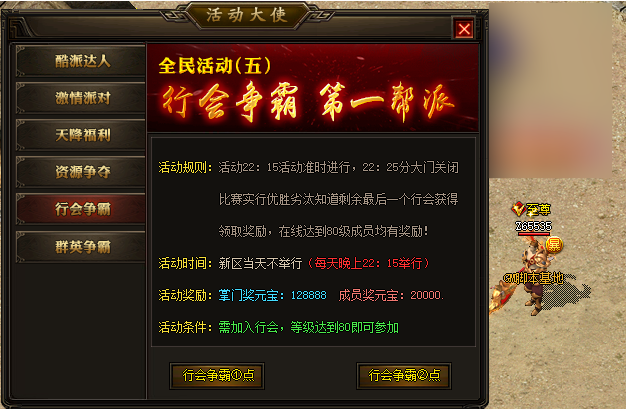Viewport: 626px width, 409px height.
Task: Click the red 每天晚上22:15举行 schedule text
Action: [368, 263]
